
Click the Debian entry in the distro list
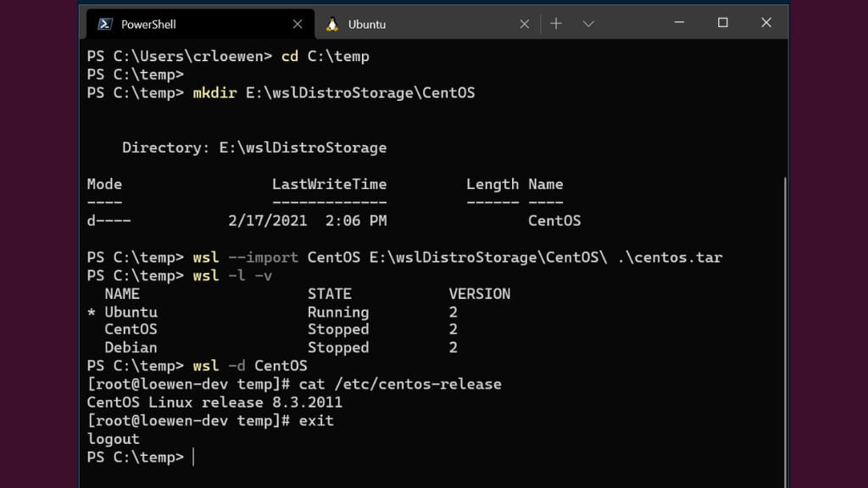131,347
